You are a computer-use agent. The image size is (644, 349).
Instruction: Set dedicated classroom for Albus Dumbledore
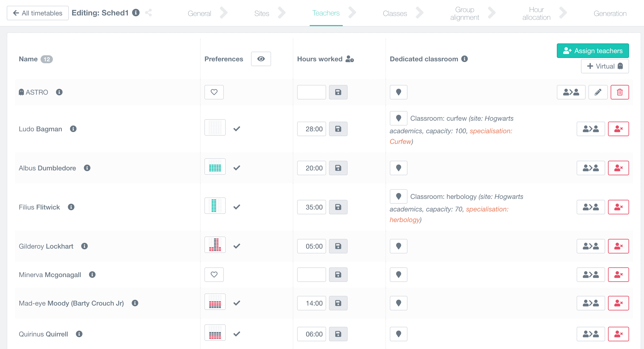point(398,168)
